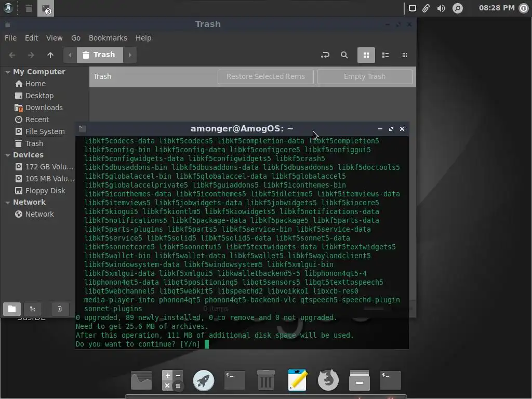
Task: Open the search tray icon
Action: pos(457,8)
